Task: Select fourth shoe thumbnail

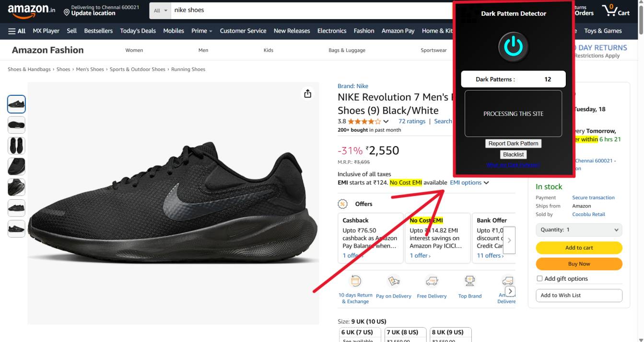Action: click(x=16, y=166)
